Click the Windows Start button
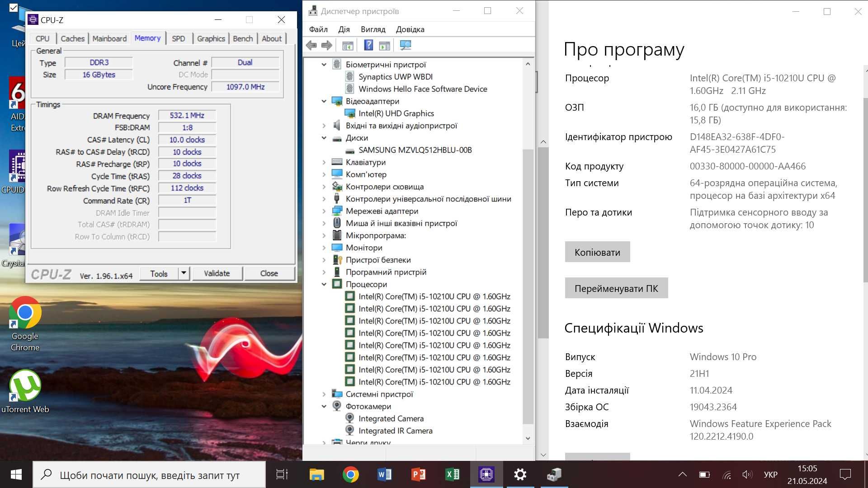Screen dimensions: 868x488 point(16,474)
